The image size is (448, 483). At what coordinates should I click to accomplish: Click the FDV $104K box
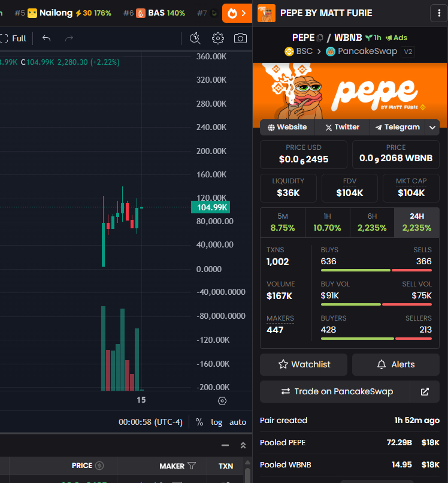click(349, 188)
